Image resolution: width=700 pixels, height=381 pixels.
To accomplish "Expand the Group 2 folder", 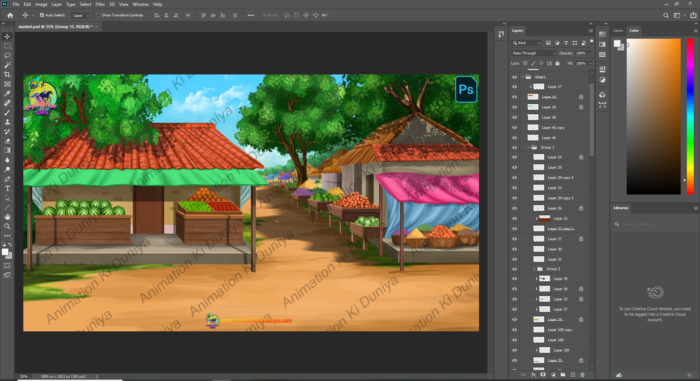I will click(x=534, y=269).
